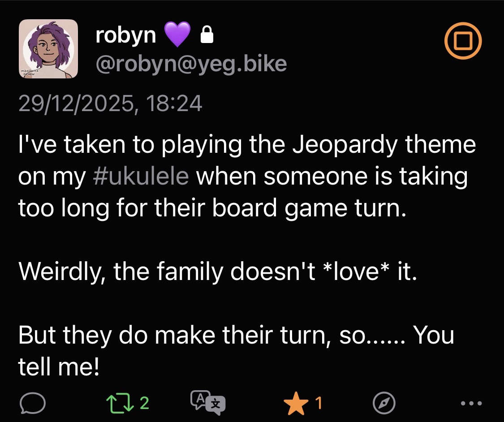
Task: Tap the lock icon beside robyn's name
Action: [206, 35]
